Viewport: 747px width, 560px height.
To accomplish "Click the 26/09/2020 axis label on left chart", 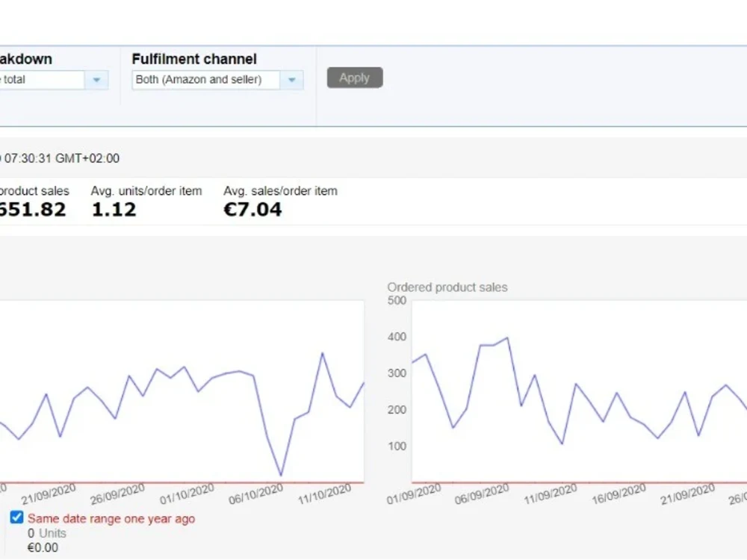I will tap(118, 494).
